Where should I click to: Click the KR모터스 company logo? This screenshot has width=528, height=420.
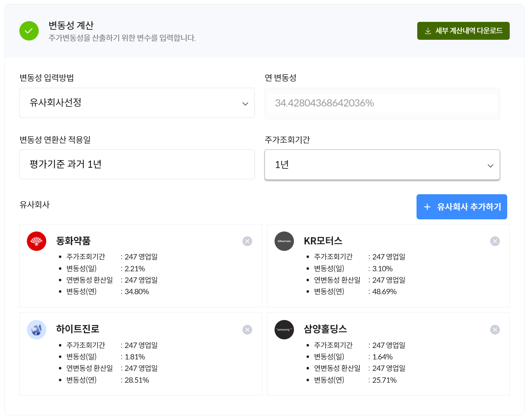[284, 241]
